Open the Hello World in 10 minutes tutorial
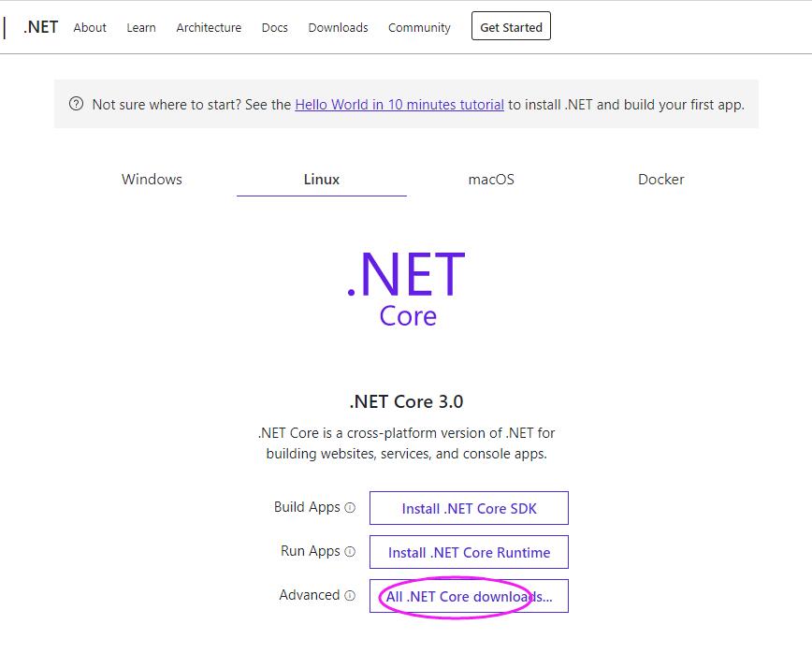Screen dimensions: 812x668 pos(399,104)
